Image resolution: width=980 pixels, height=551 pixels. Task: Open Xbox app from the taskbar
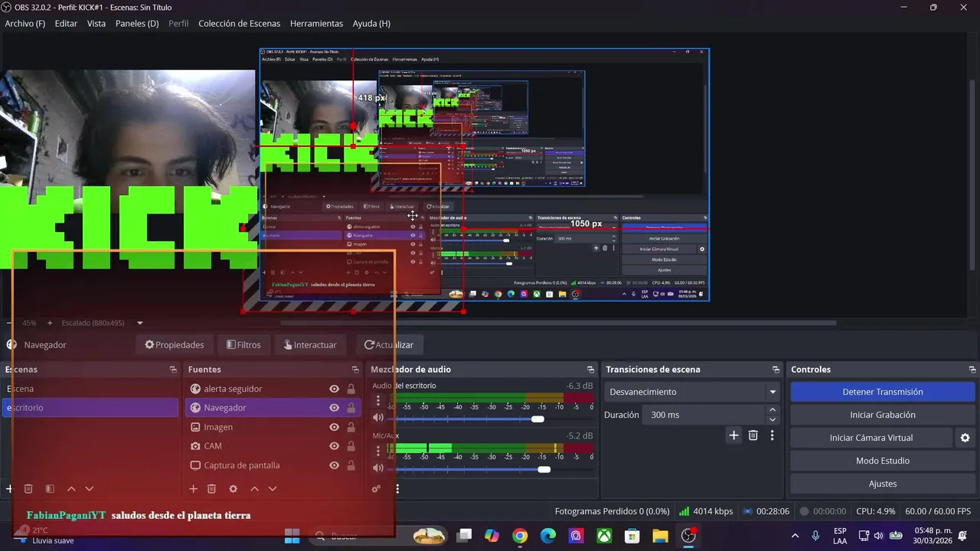[x=604, y=536]
